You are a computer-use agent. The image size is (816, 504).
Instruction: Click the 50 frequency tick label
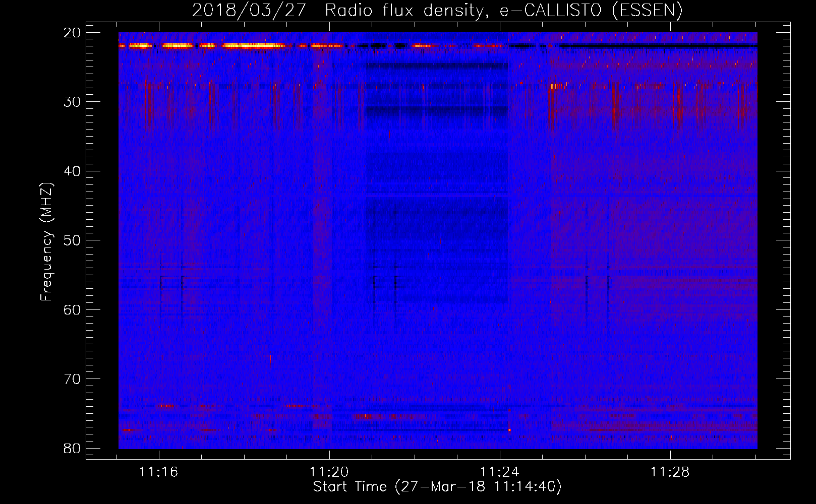coord(73,240)
